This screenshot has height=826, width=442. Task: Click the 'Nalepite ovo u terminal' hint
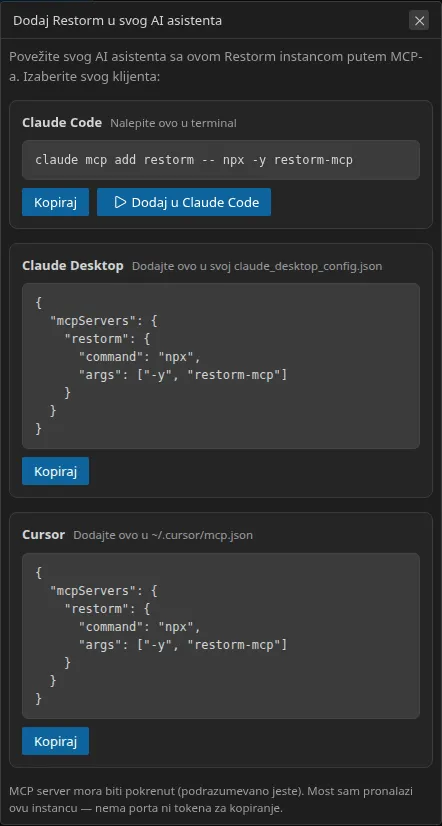(x=173, y=123)
